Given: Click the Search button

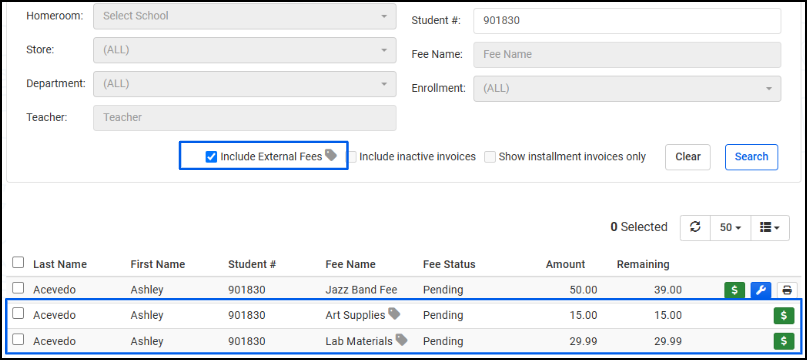Looking at the screenshot, I should coord(751,157).
